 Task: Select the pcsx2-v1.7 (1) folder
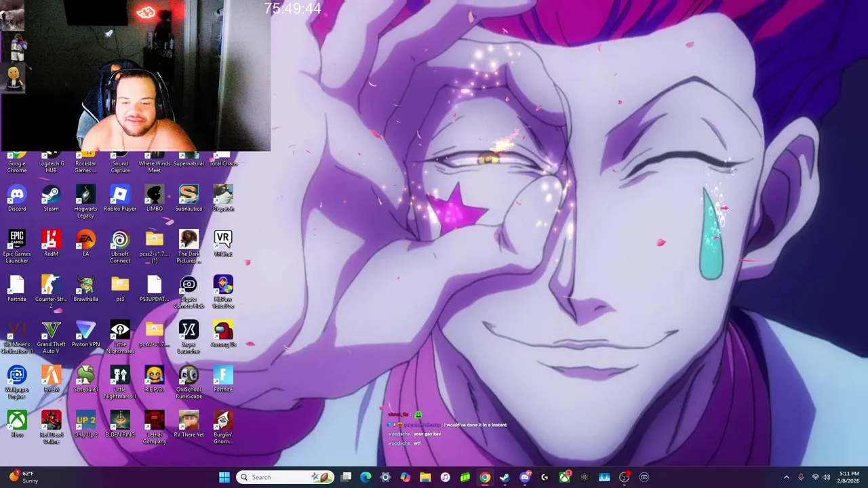tap(155, 247)
